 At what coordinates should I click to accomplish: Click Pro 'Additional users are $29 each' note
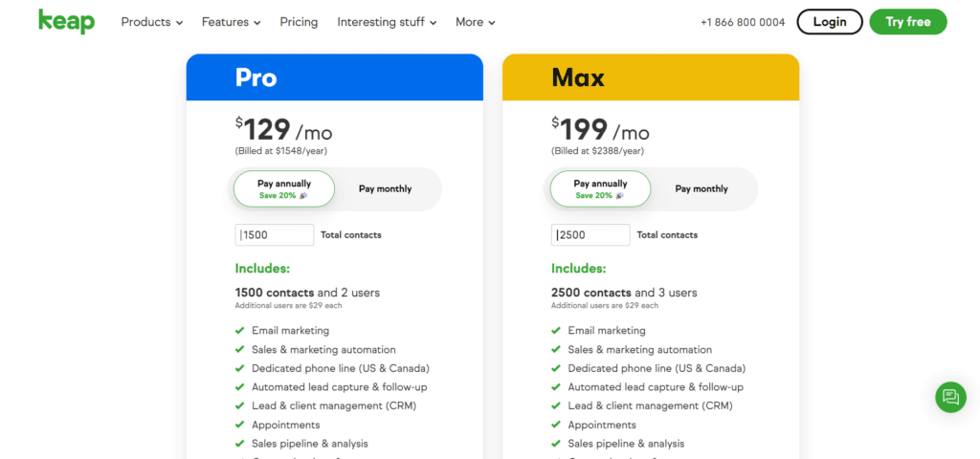point(288,306)
